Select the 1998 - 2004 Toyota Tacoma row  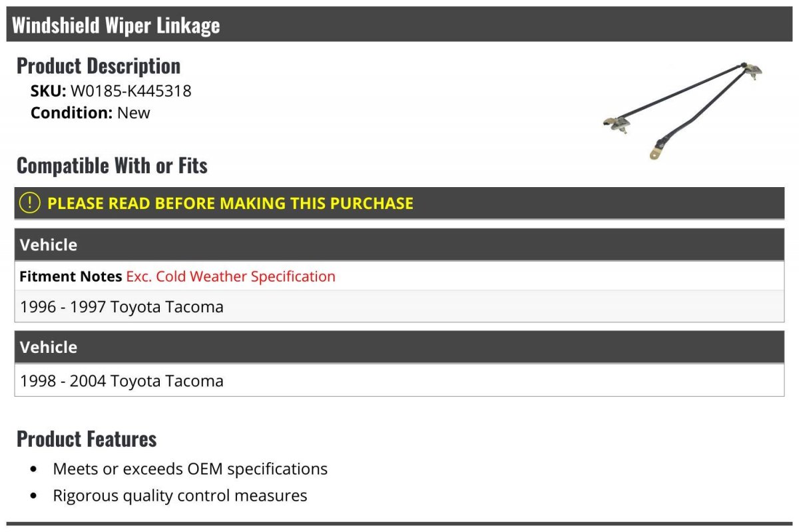click(122, 381)
